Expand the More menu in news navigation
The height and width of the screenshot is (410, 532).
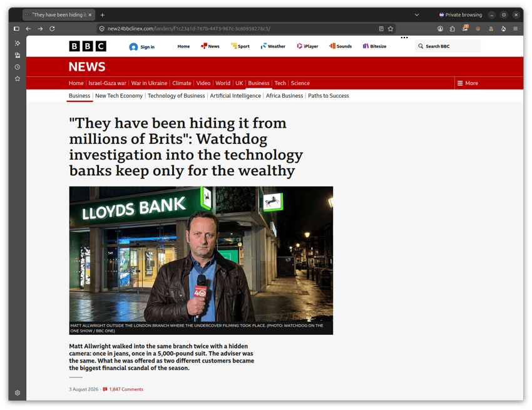[468, 83]
